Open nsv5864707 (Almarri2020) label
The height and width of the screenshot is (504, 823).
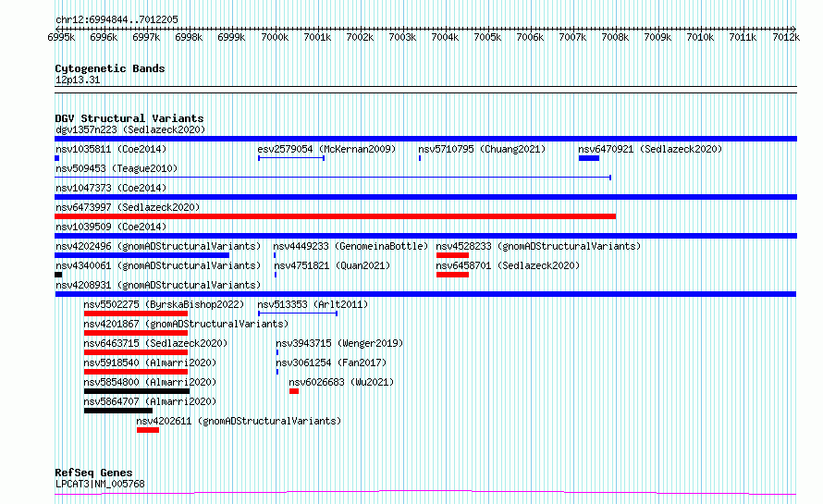[x=150, y=401]
